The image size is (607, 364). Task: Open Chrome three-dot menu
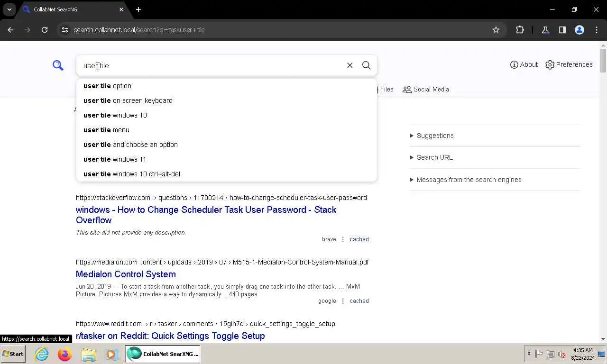click(597, 30)
